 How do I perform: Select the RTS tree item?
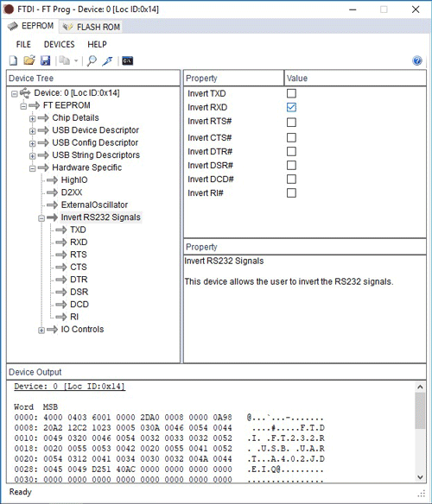(x=79, y=255)
